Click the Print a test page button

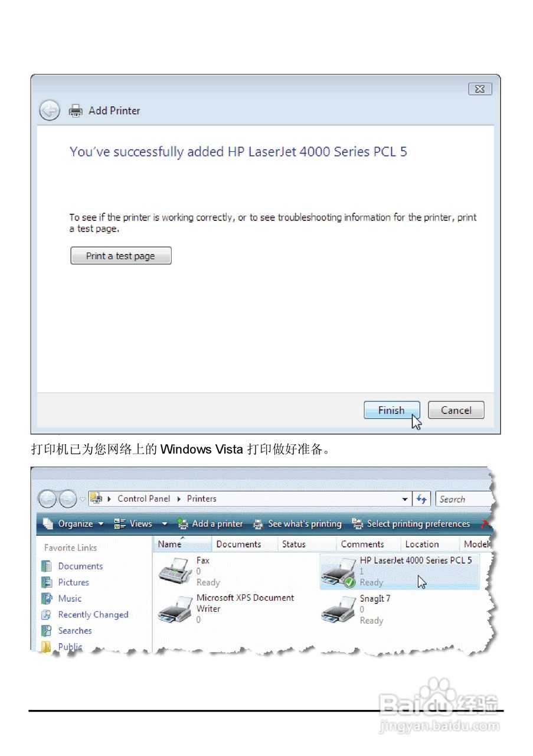[121, 256]
